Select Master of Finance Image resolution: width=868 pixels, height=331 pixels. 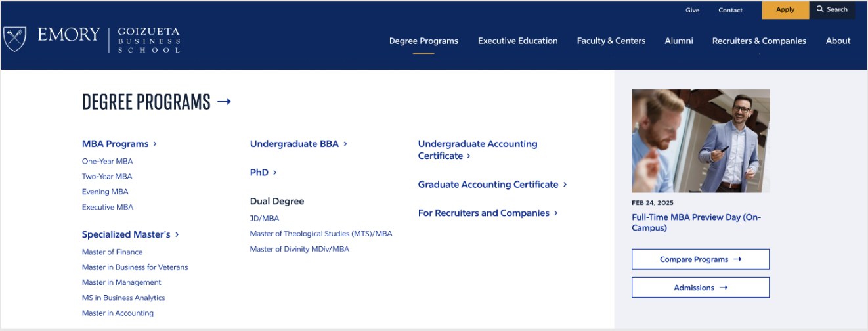tap(112, 252)
